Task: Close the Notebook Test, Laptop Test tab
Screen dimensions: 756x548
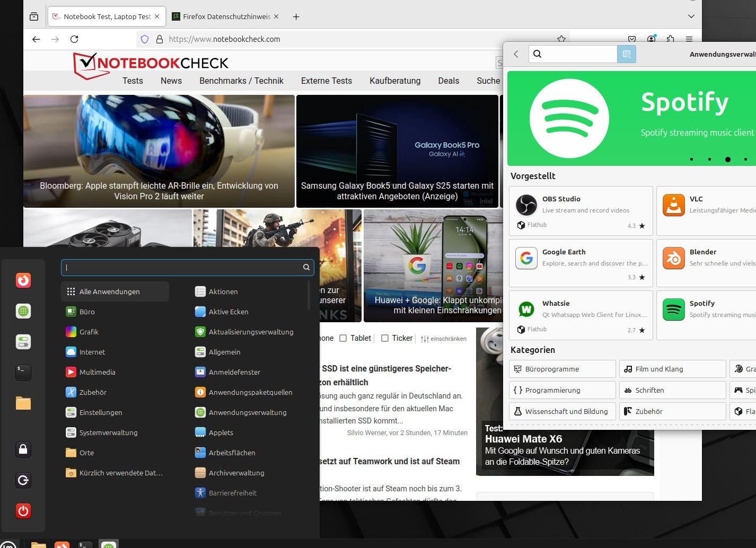Action: [157, 17]
